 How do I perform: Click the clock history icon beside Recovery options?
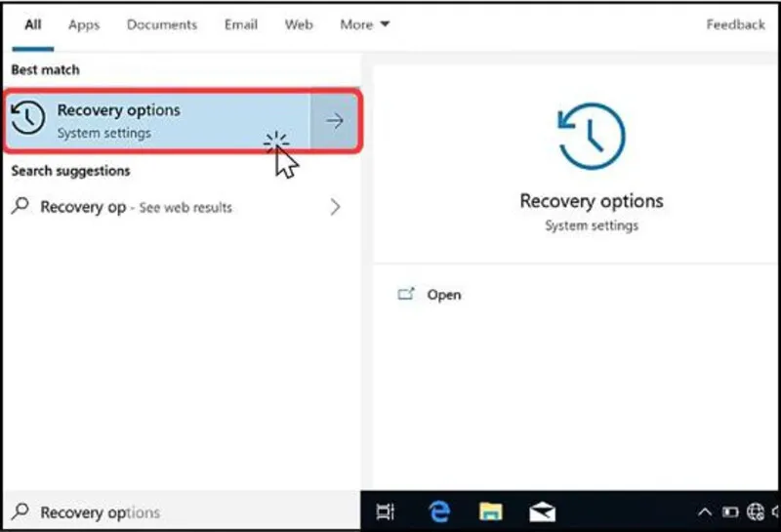(28, 117)
